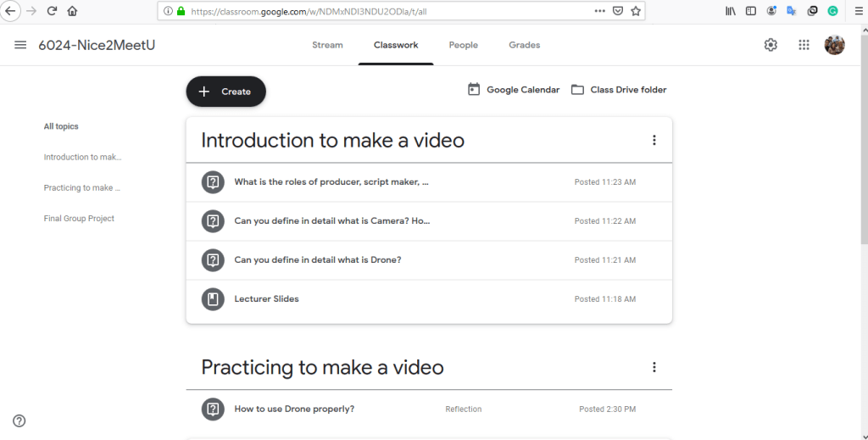This screenshot has height=440, width=868.
Task: Open the Google apps grid
Action: click(804, 45)
